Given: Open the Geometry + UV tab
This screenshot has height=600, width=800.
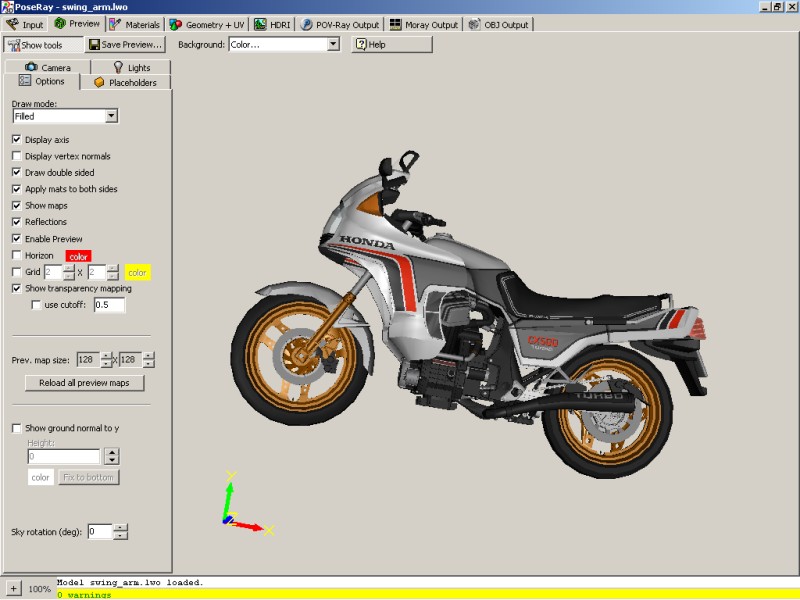Looking at the screenshot, I should (x=208, y=24).
